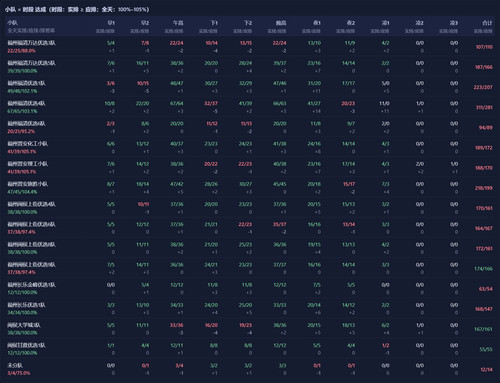Click the red 13/15 cell
Viewport: 500px width, 383px height.
(x=246, y=43)
